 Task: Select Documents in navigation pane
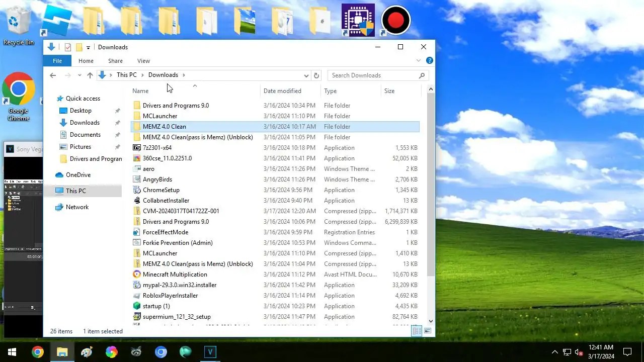(85, 135)
